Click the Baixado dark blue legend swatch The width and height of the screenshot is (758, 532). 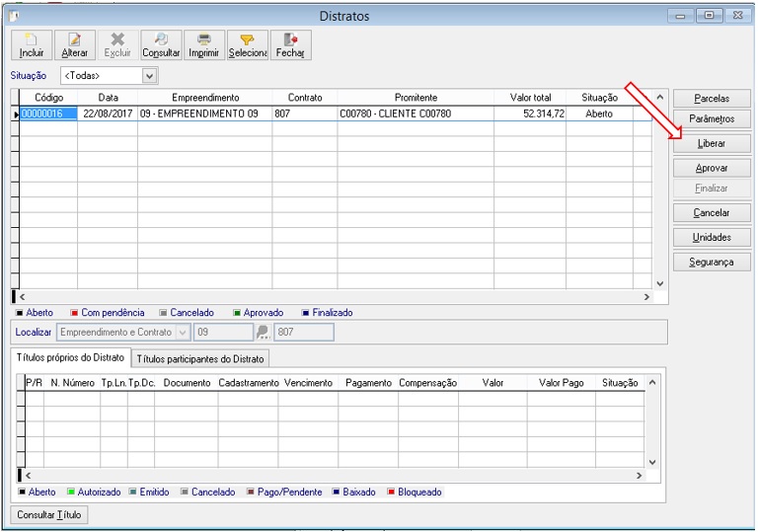[x=336, y=492]
